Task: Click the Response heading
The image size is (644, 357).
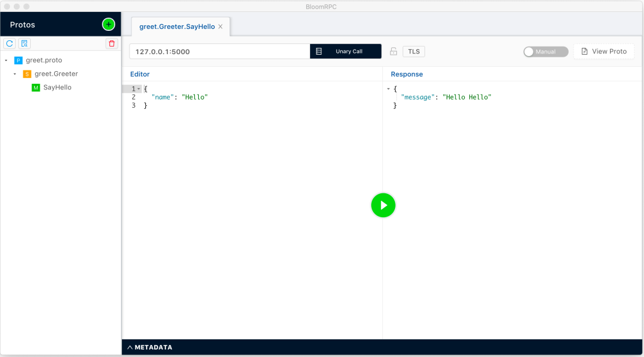Action: point(407,74)
